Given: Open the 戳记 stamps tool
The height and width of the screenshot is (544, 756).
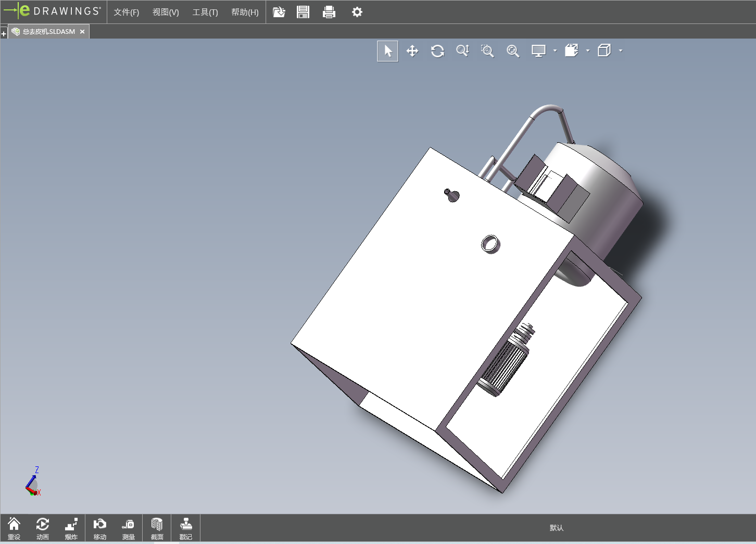Looking at the screenshot, I should point(186,528).
